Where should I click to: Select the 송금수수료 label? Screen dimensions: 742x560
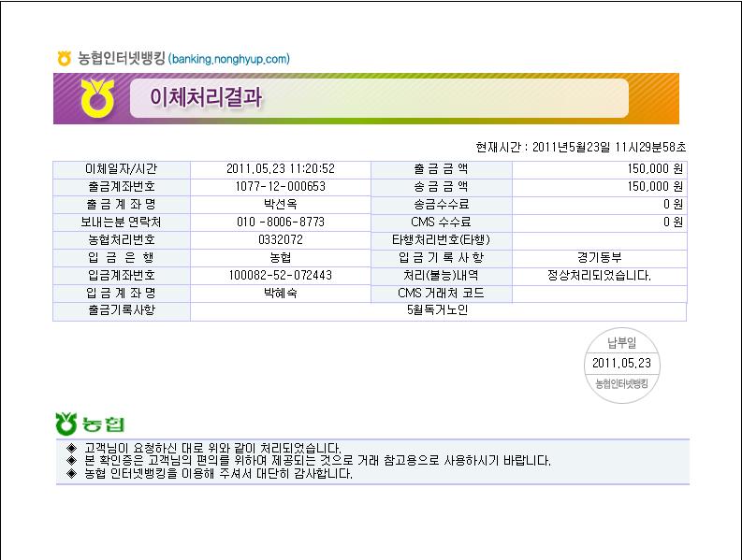pyautogui.click(x=441, y=205)
